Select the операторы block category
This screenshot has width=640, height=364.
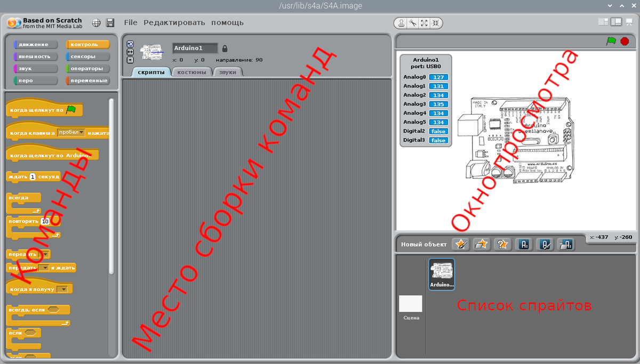(x=87, y=69)
